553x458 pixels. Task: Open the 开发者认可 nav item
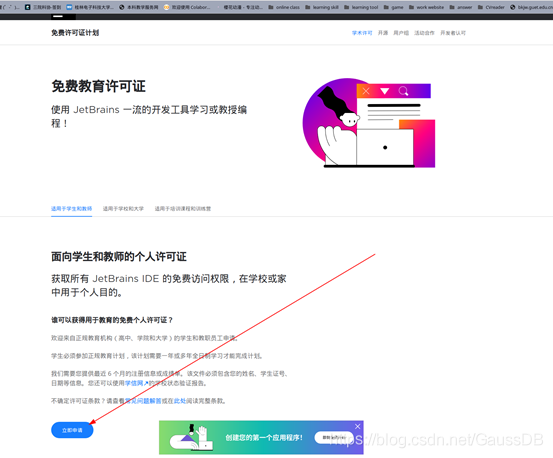click(x=453, y=33)
